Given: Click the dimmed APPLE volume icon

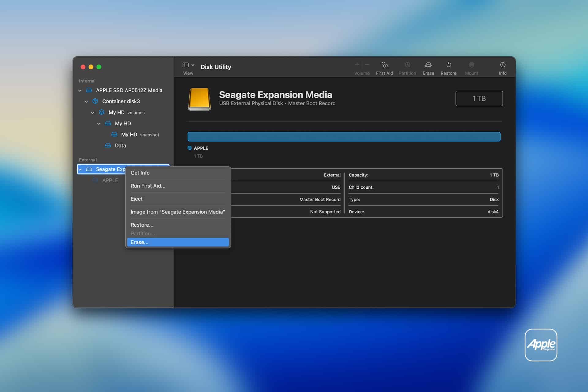Looking at the screenshot, I should [95, 180].
